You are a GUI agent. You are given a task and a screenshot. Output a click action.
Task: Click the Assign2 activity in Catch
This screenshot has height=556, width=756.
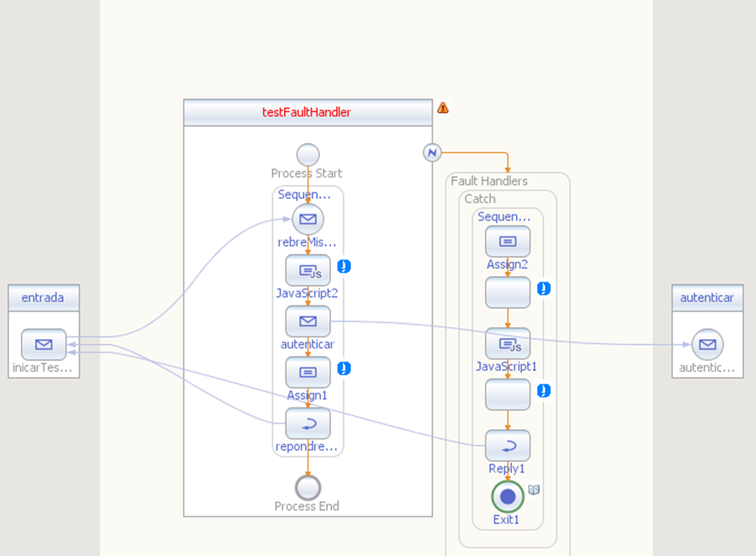(x=508, y=241)
